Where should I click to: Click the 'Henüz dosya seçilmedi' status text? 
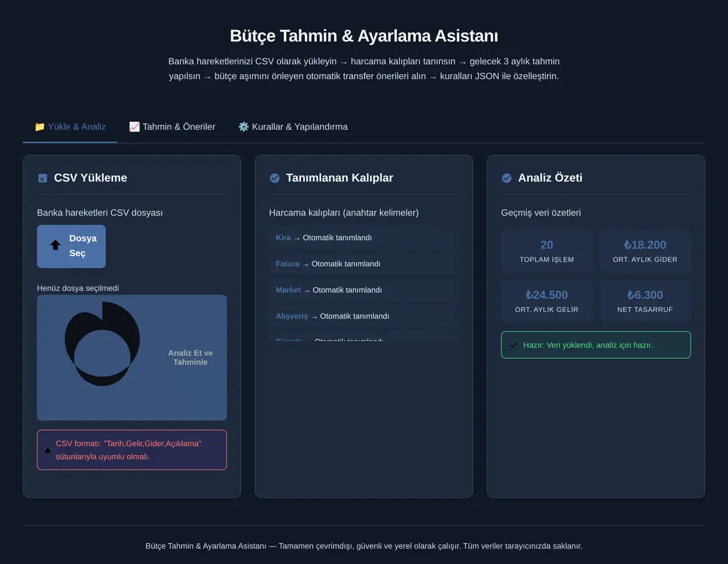[78, 288]
